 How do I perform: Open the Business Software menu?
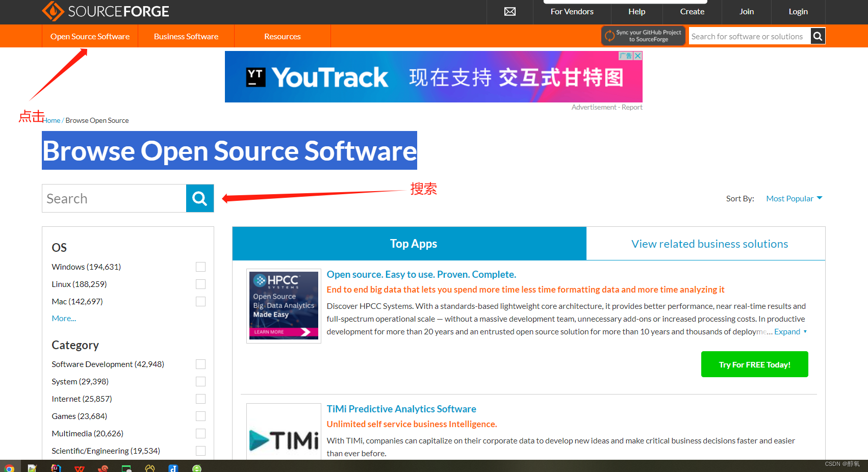coord(186,36)
